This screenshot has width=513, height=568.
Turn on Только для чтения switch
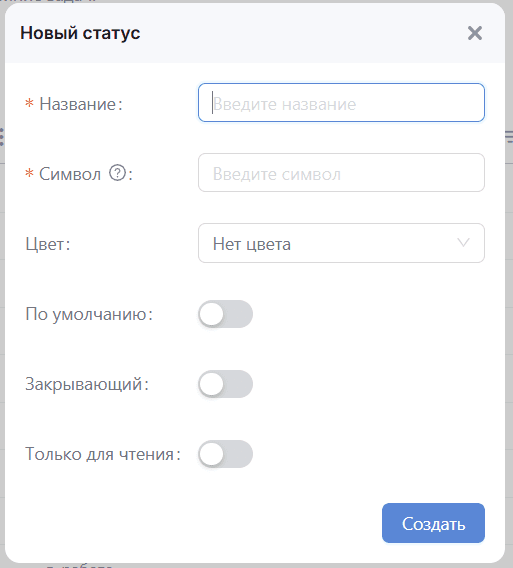pos(225,454)
